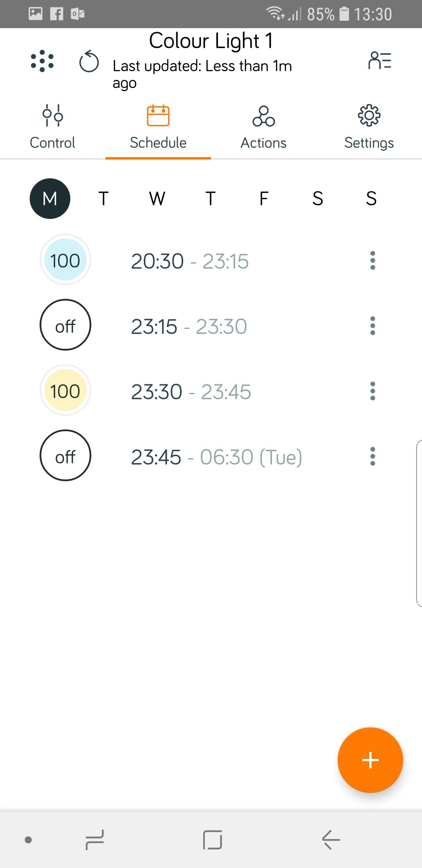Screen dimensions: 422x868
Task: Select Monday in the day picker
Action: (x=50, y=199)
